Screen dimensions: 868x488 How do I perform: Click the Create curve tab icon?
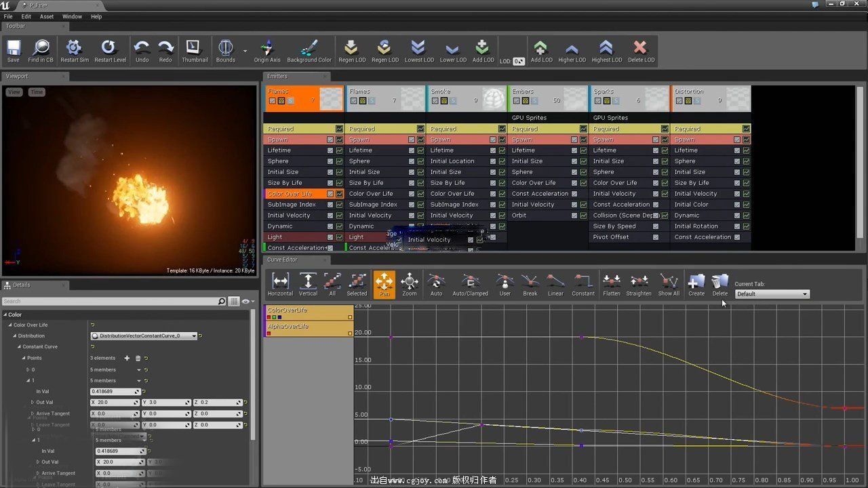click(x=696, y=285)
